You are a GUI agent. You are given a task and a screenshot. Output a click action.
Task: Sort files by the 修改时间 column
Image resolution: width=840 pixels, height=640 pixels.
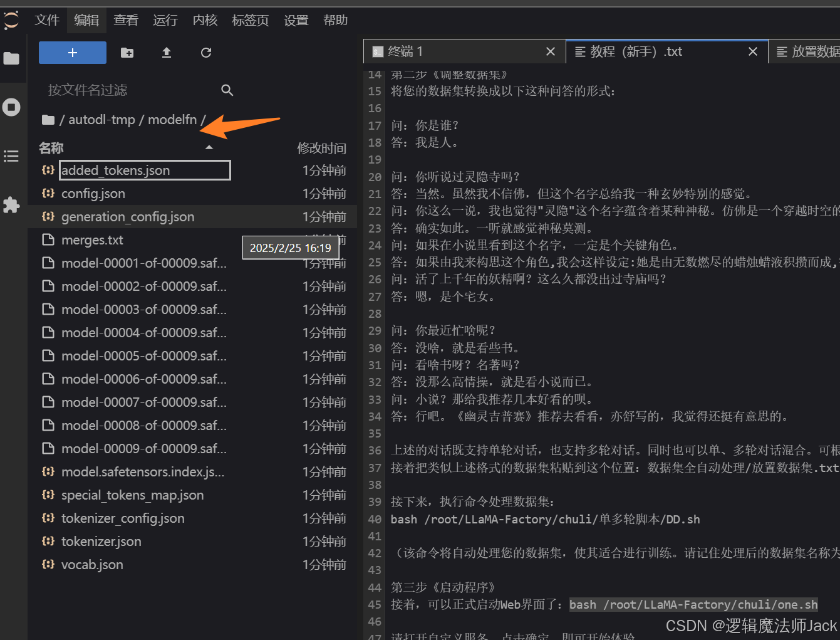point(321,148)
